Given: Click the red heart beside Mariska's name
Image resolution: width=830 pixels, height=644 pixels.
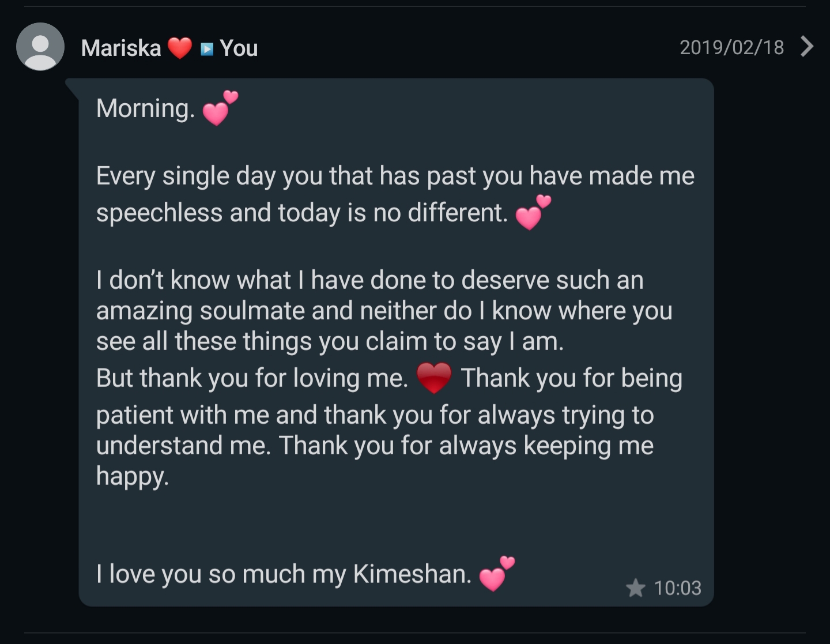Looking at the screenshot, I should [180, 48].
